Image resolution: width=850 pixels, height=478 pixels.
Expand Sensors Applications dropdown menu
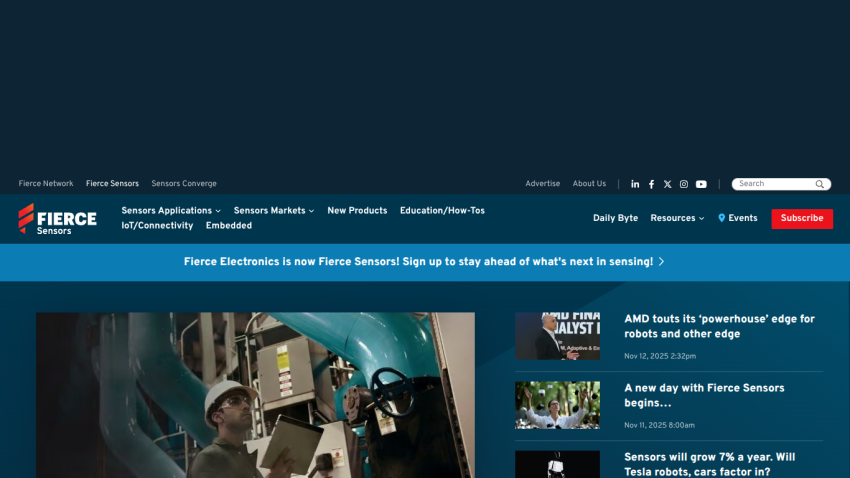point(171,211)
